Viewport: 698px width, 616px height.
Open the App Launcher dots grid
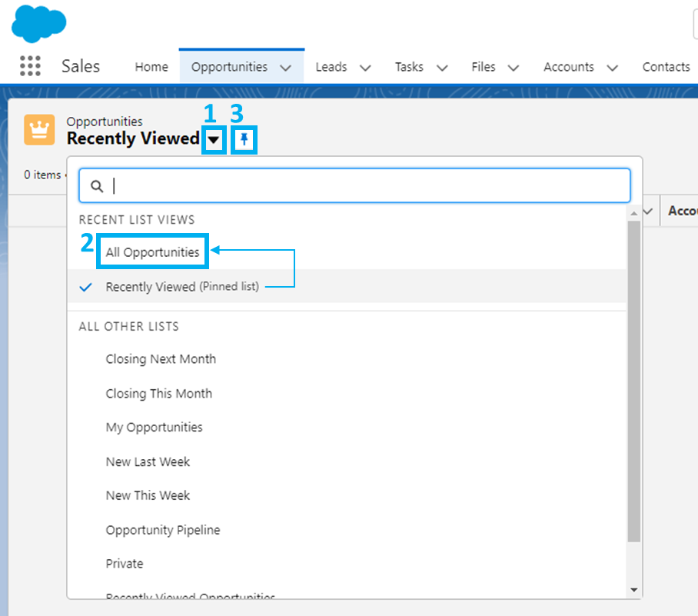pyautogui.click(x=30, y=66)
